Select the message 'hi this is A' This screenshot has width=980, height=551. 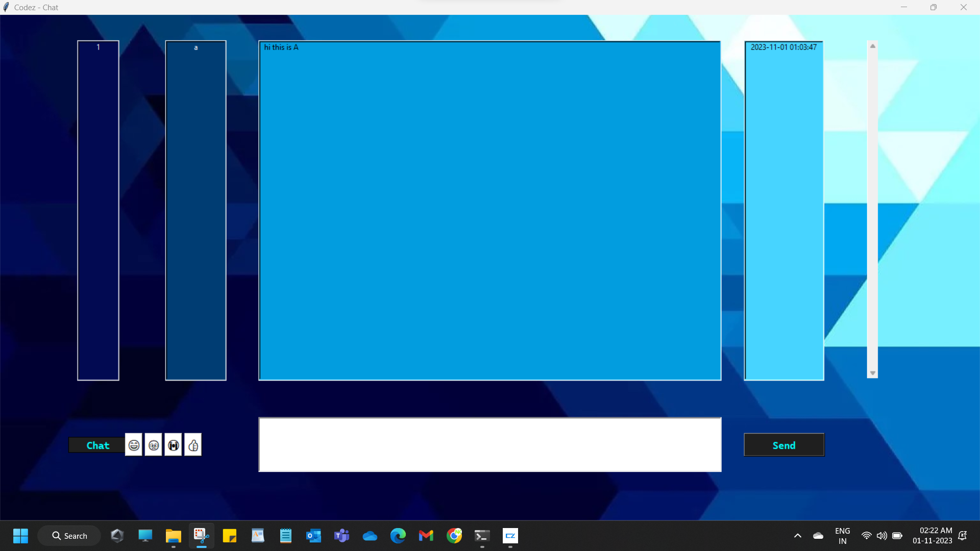click(x=281, y=47)
